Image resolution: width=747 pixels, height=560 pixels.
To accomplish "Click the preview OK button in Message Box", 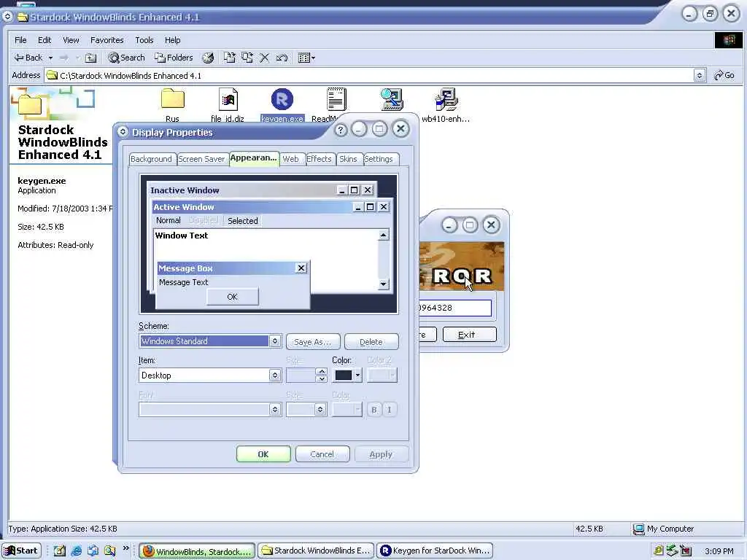I will 233,297.
